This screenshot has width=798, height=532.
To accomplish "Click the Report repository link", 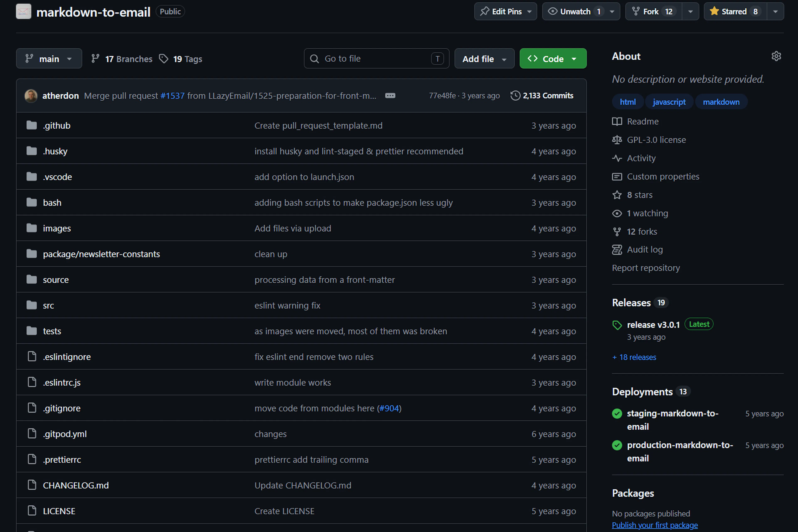I will (x=646, y=268).
